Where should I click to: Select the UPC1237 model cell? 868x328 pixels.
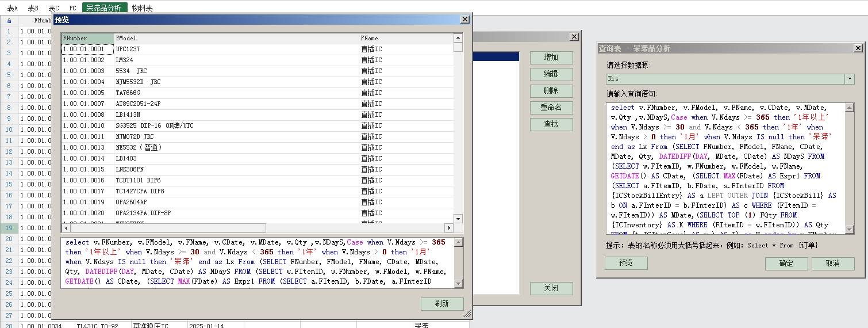[x=237, y=49]
